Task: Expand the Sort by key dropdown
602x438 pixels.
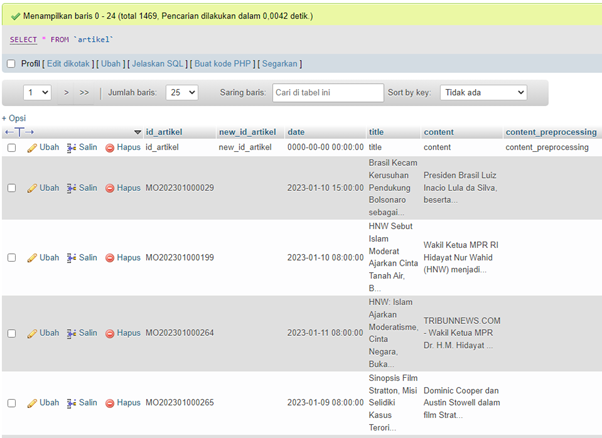Action: tap(483, 92)
